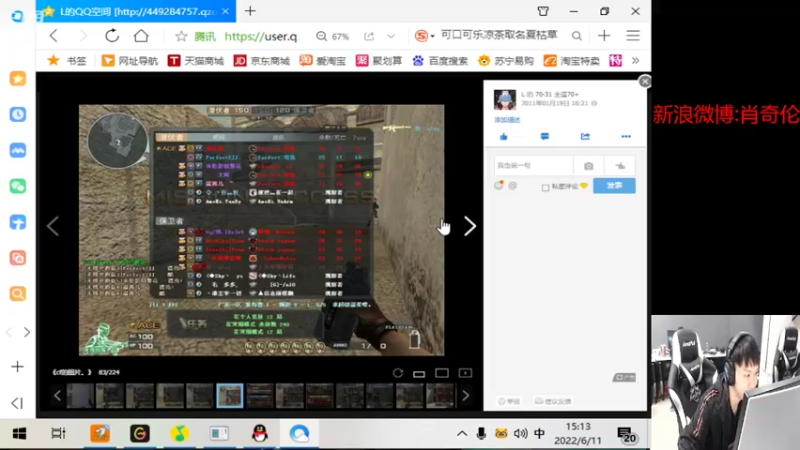Open the 百度搜索 bookmark
The width and height of the screenshot is (800, 450).
pos(440,61)
